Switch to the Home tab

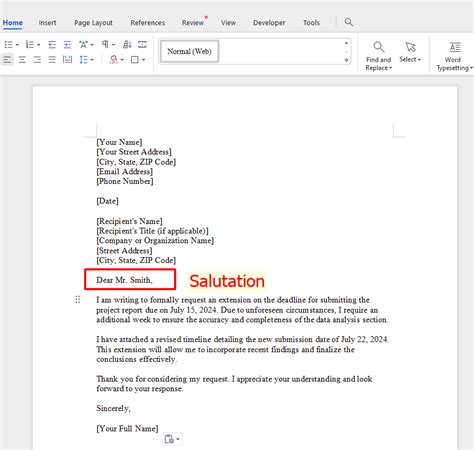13,23
